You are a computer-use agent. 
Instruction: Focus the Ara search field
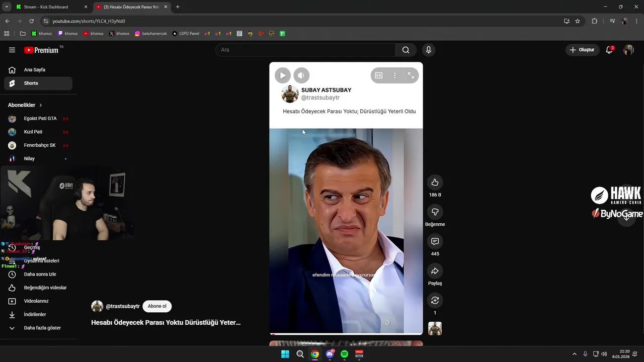coord(305,50)
